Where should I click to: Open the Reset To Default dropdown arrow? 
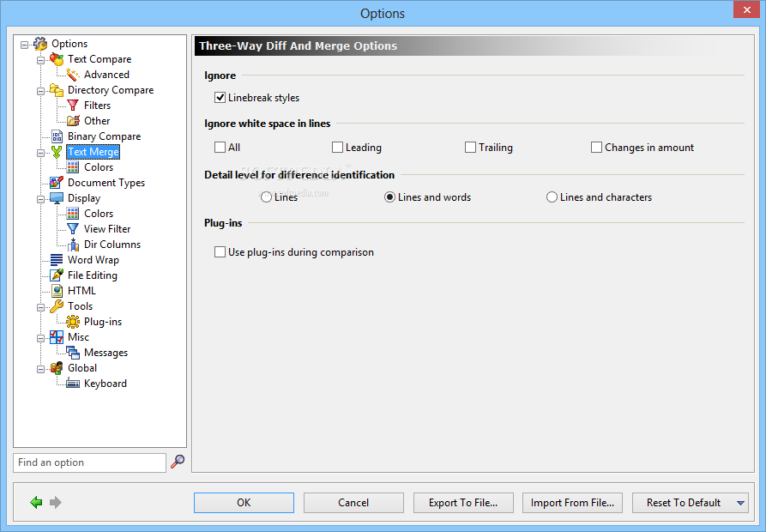tap(740, 503)
